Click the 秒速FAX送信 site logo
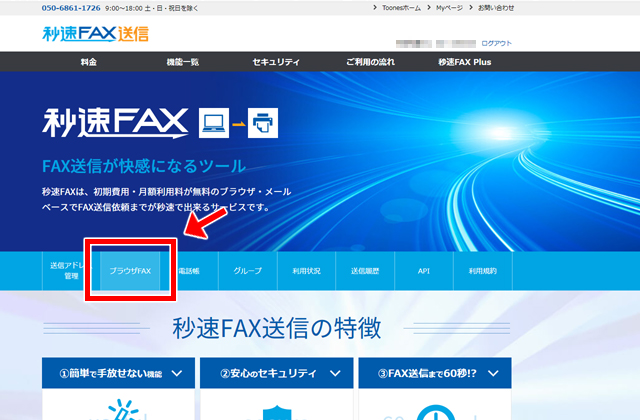Image resolution: width=640 pixels, height=420 pixels. tap(96, 34)
